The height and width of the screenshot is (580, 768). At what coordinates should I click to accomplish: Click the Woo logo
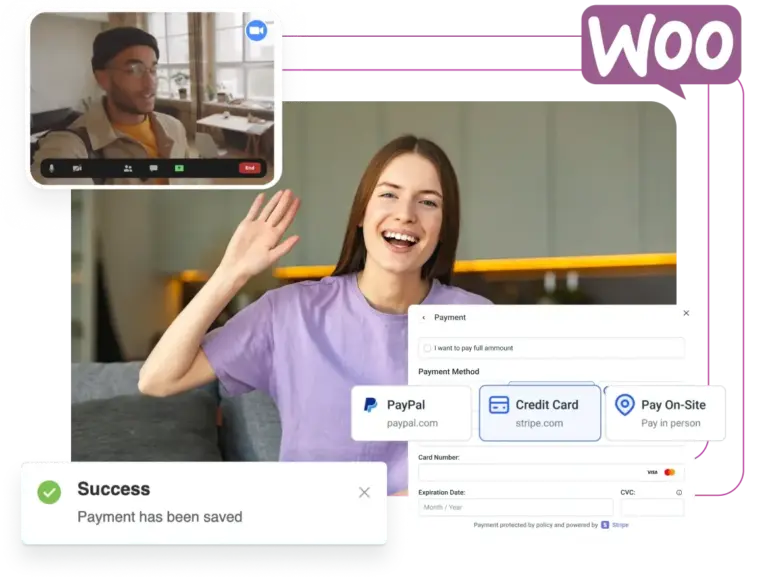tap(661, 49)
